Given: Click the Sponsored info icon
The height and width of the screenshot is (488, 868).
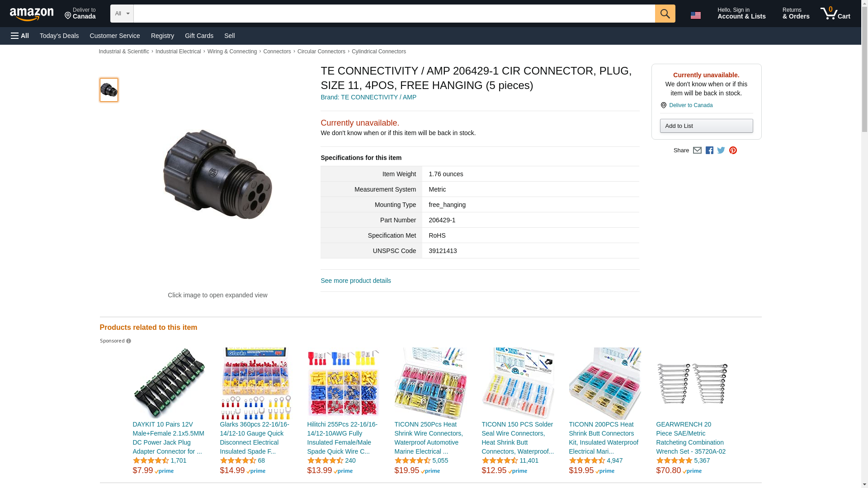Looking at the screenshot, I should coord(128,341).
